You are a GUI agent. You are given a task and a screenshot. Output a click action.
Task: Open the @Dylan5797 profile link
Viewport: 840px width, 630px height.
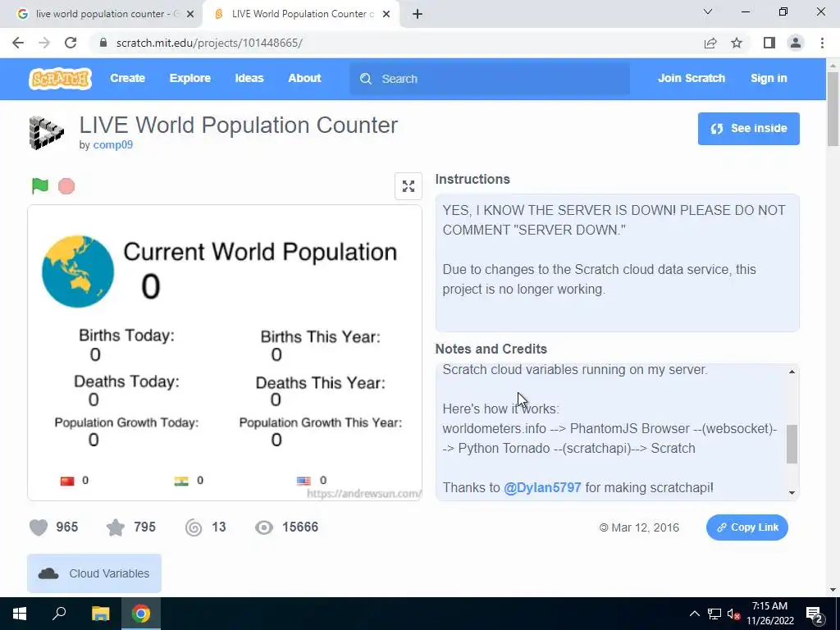click(x=542, y=488)
